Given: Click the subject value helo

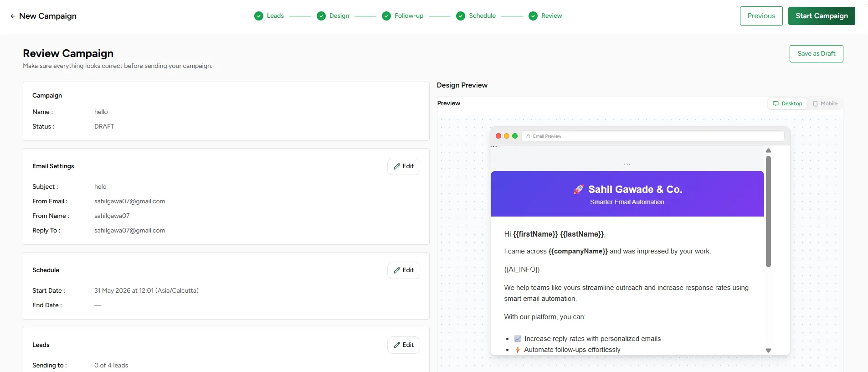Looking at the screenshot, I should [100, 187].
